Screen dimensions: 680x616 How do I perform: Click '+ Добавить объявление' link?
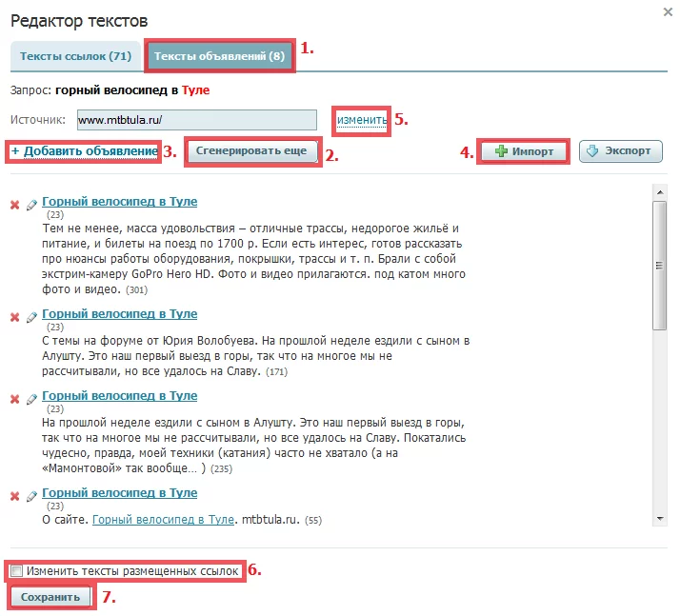click(84, 151)
